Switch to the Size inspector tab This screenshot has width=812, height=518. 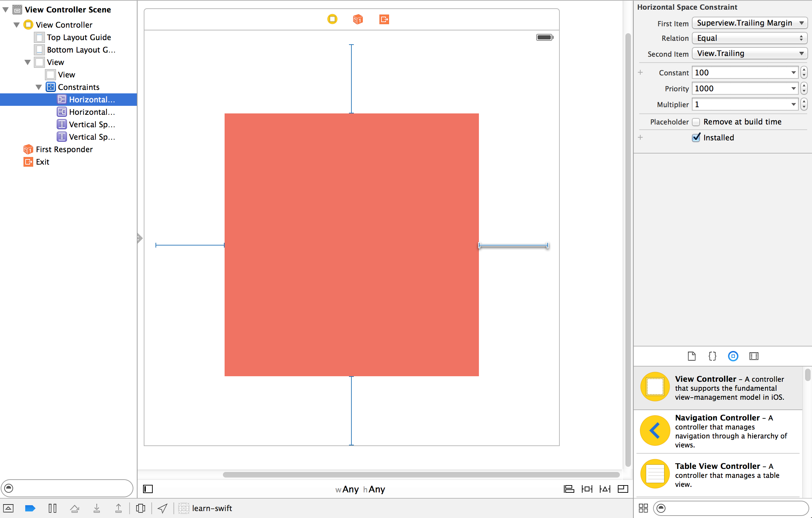point(733,356)
